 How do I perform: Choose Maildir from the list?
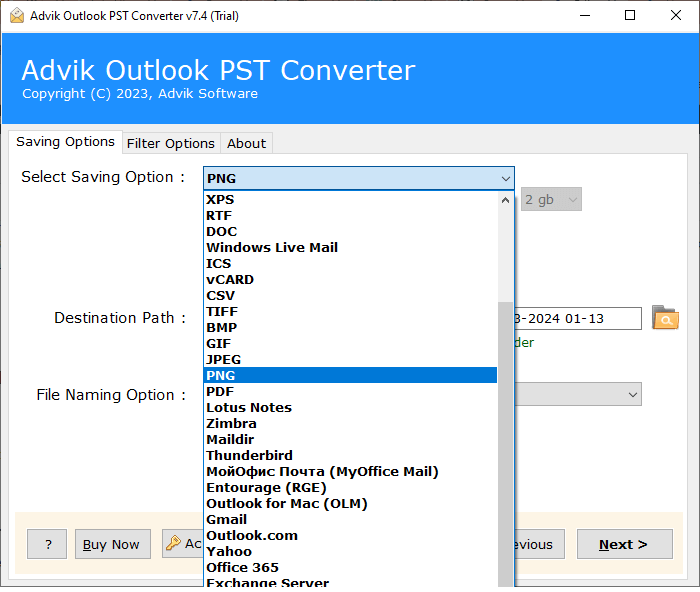(x=350, y=440)
